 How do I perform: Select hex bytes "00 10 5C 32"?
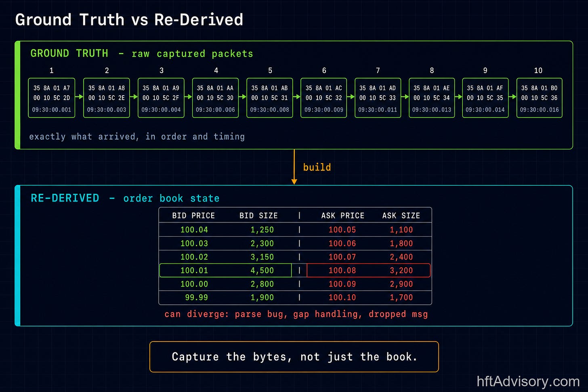(x=324, y=98)
